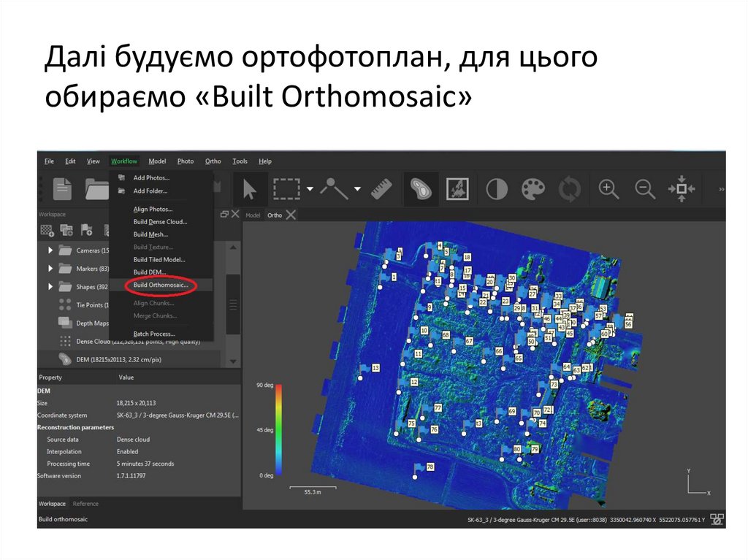Expand the Markers tree node
748x560 pixels.
click(x=50, y=269)
